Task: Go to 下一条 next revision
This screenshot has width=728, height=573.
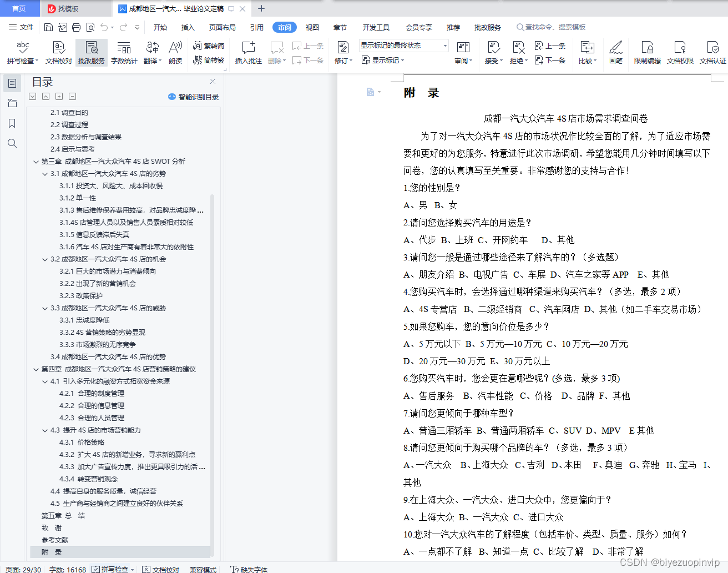Action: [x=550, y=60]
